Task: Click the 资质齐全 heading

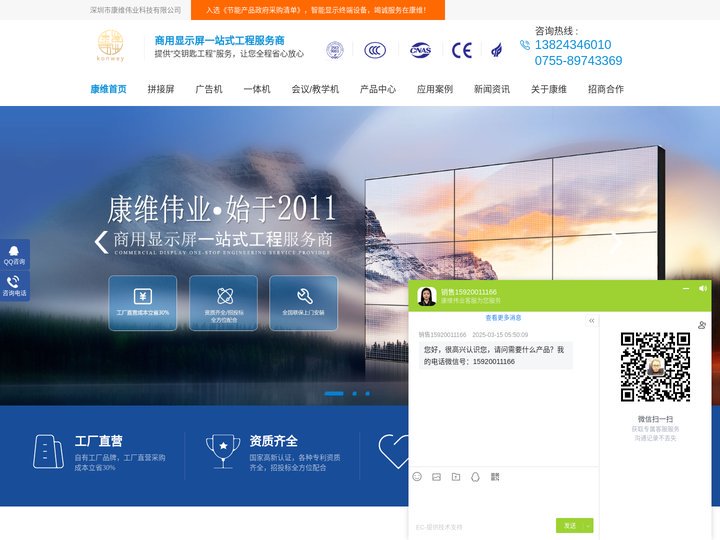Action: click(274, 441)
